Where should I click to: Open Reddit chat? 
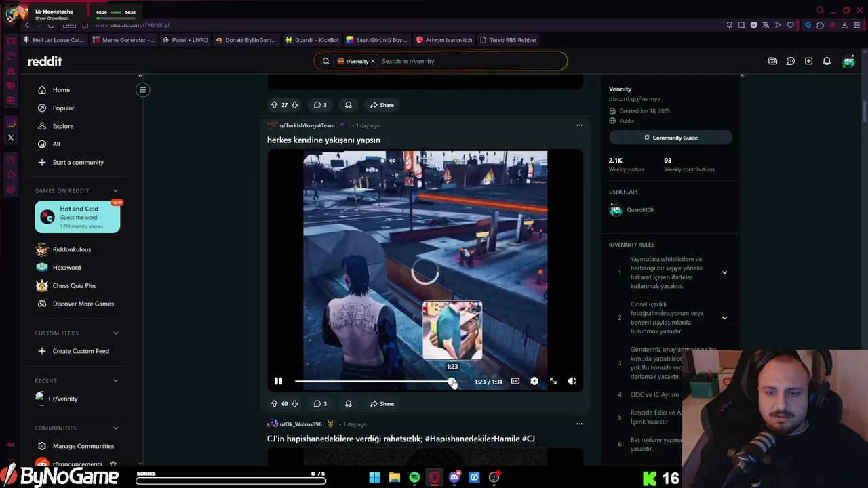[x=791, y=61]
